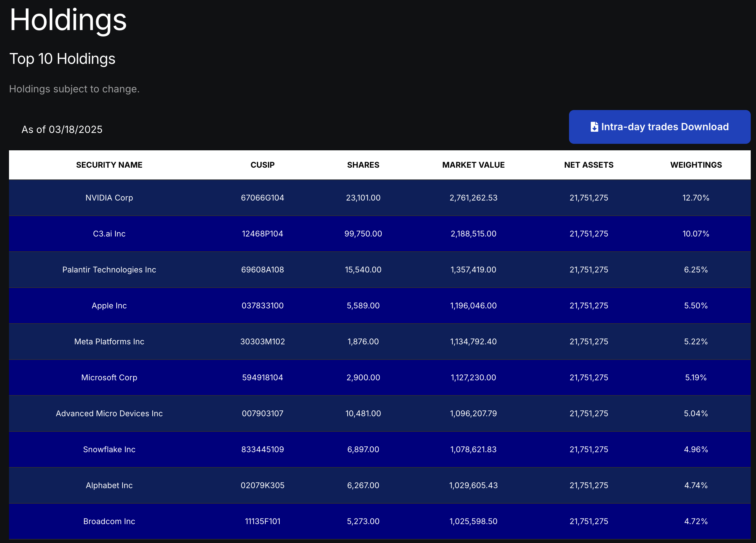The image size is (756, 543).
Task: Select CUSIP 30303M102 cell
Action: tap(262, 342)
